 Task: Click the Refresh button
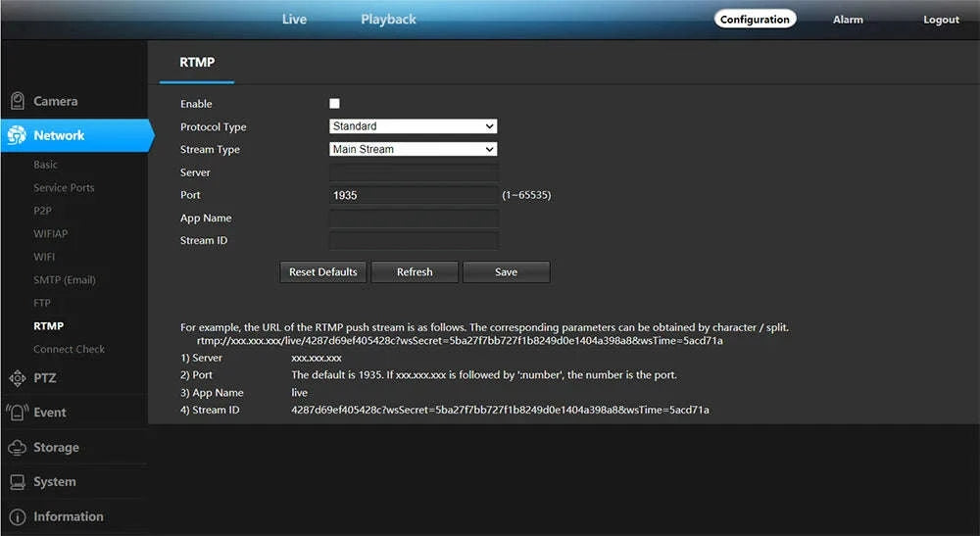415,271
